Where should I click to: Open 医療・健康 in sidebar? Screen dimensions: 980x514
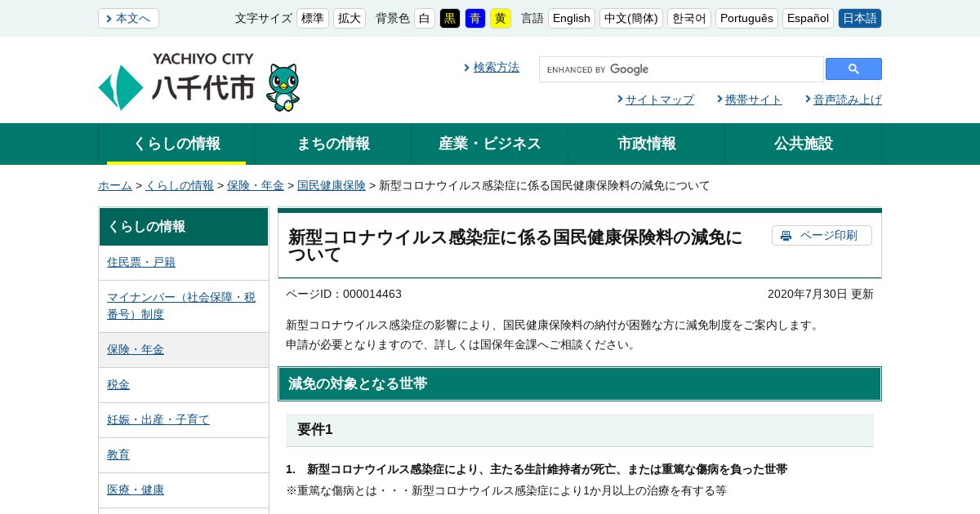pyautogui.click(x=136, y=490)
